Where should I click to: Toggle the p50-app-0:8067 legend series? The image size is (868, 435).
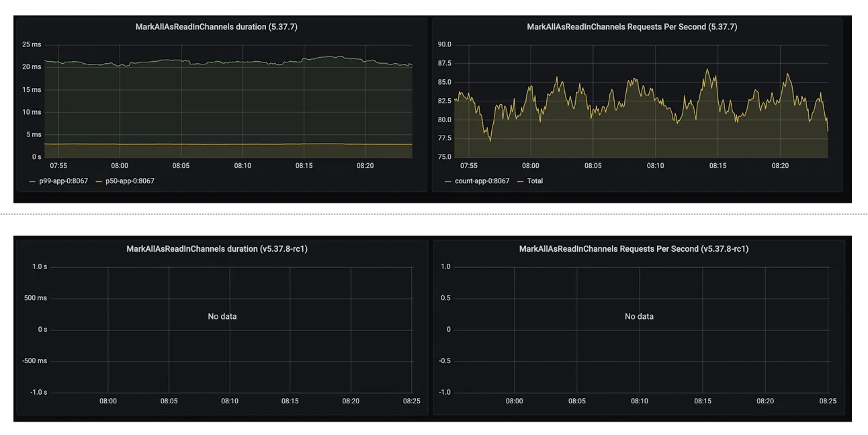point(130,181)
